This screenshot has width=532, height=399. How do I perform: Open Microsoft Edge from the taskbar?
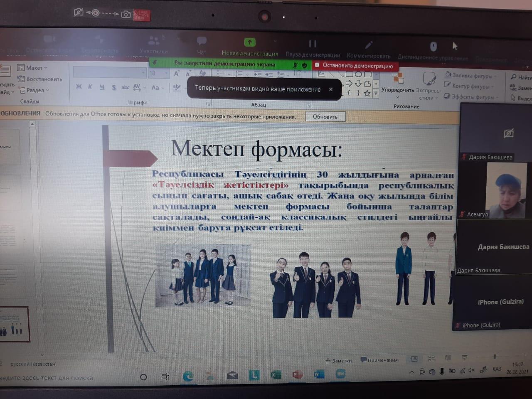pos(188,376)
